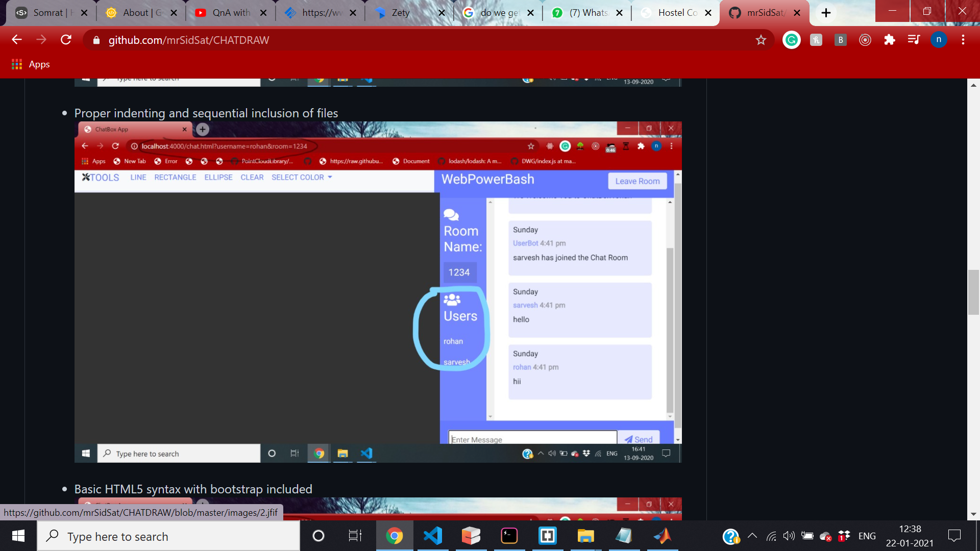
Task: Open the Apps bookmarks shortcut
Action: (31, 64)
